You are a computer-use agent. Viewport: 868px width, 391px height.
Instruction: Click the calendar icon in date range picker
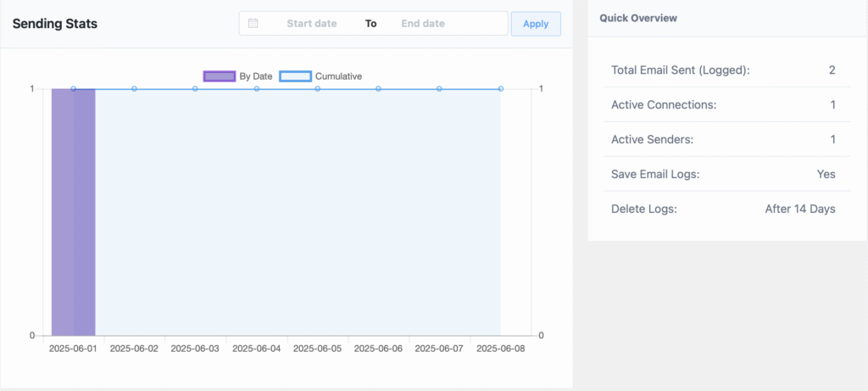(x=253, y=23)
